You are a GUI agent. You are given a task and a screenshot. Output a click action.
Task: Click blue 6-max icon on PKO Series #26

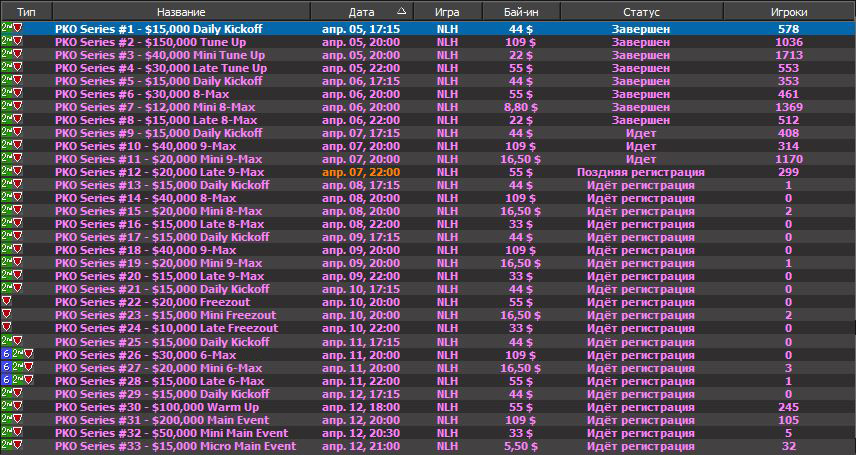click(6, 354)
